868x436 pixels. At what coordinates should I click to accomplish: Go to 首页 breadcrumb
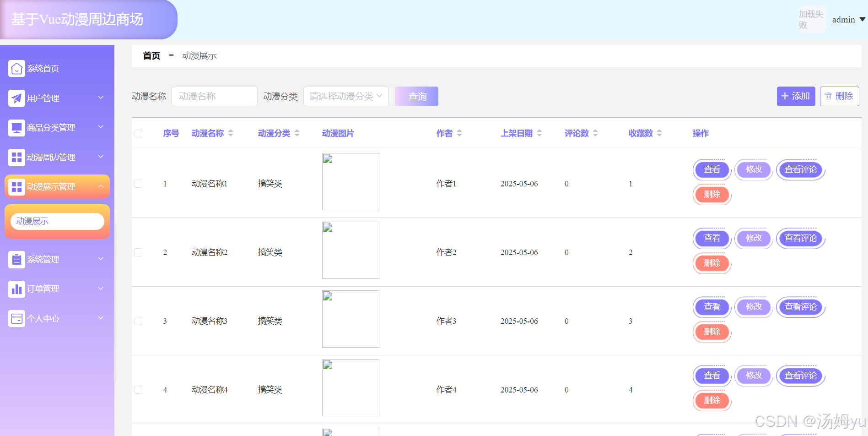tap(151, 56)
